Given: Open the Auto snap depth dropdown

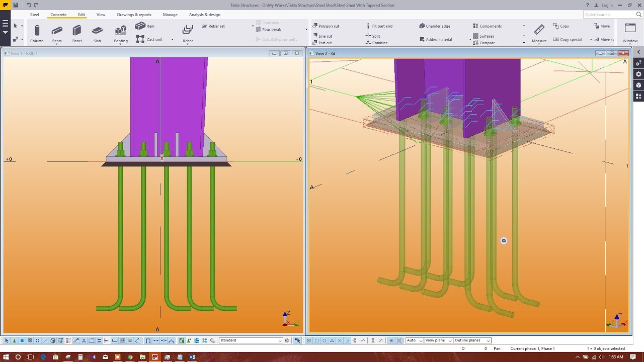Looking at the screenshot, I should tap(415, 340).
